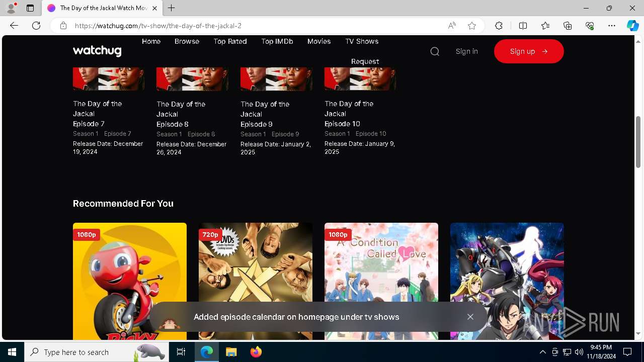Open Microsoft Edge on taskbar
644x362 pixels.
point(207,352)
